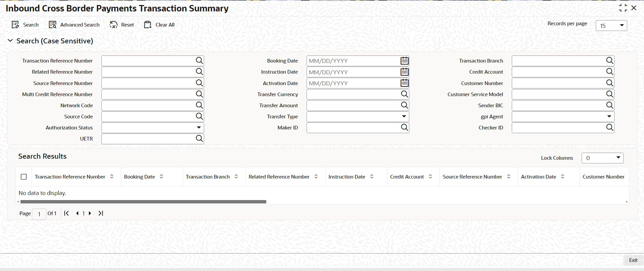The image size is (644, 271).
Task: Go to first results page
Action: point(66,213)
